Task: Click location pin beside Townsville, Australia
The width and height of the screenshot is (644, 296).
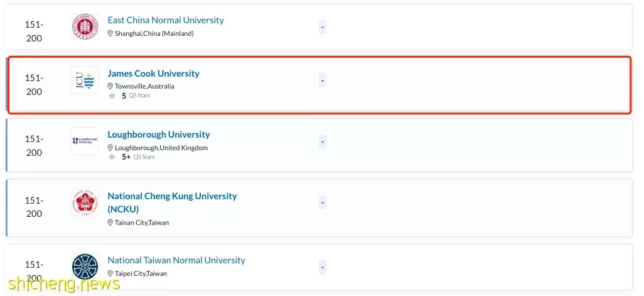Action: click(110, 86)
